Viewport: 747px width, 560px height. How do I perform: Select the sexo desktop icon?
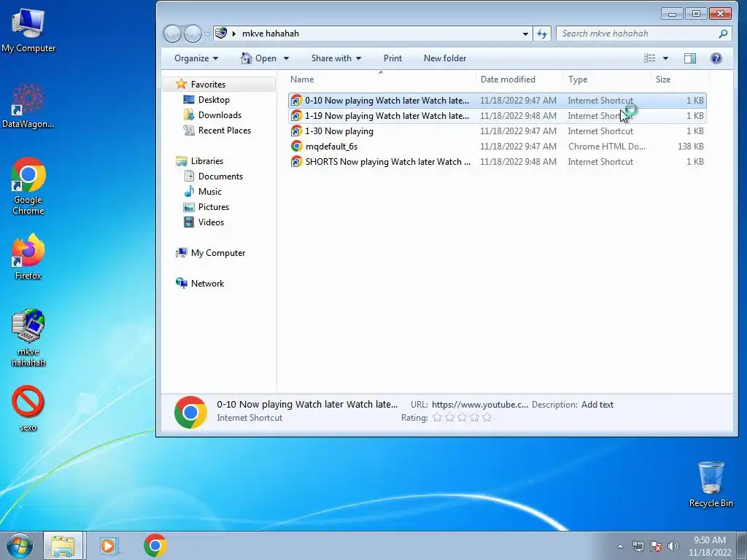pos(28,408)
